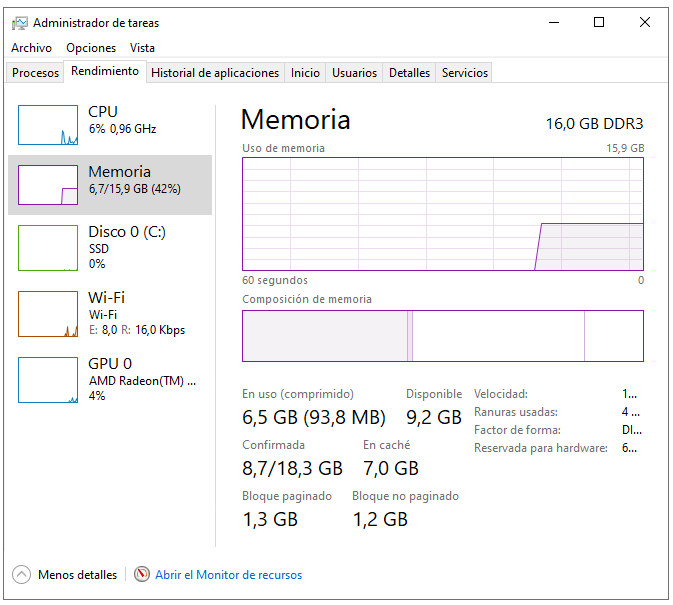Image resolution: width=673 pixels, height=605 pixels.
Task: Click the 60 segundos axis label
Action: pyautogui.click(x=275, y=280)
